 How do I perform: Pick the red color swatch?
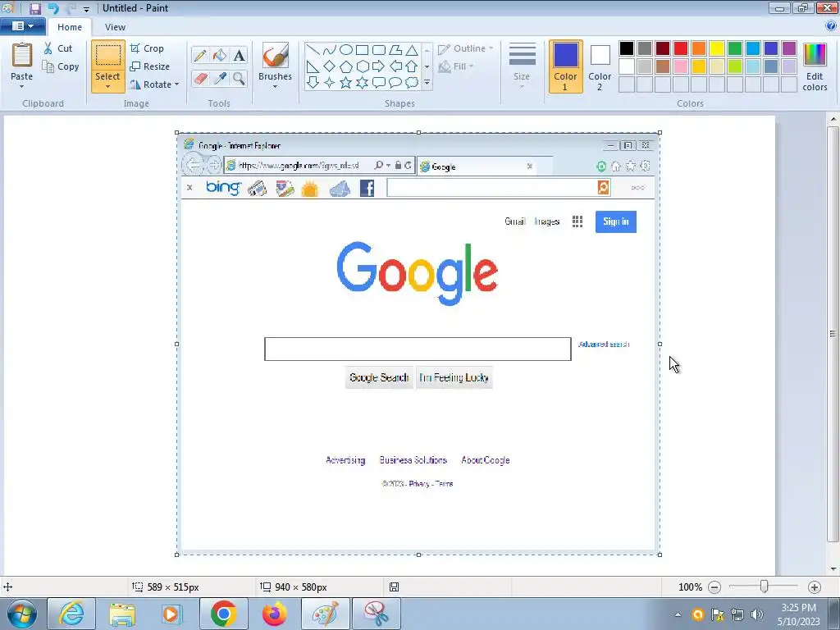[681, 48]
